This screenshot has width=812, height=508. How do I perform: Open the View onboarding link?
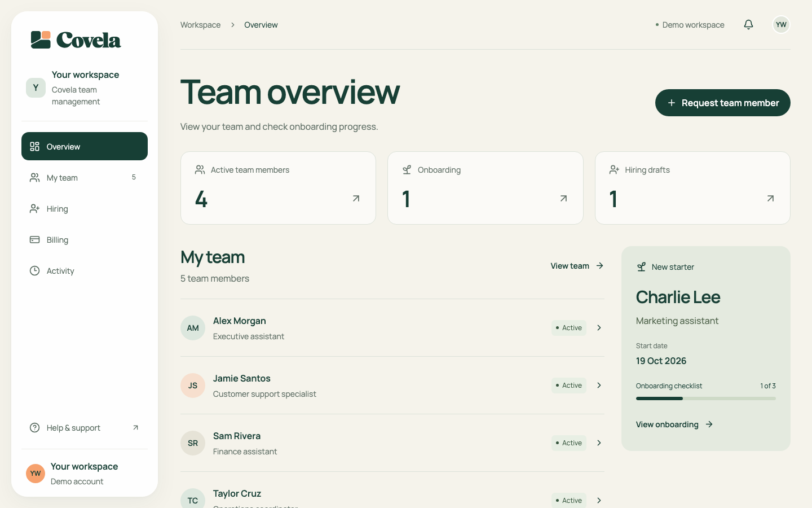(675, 424)
